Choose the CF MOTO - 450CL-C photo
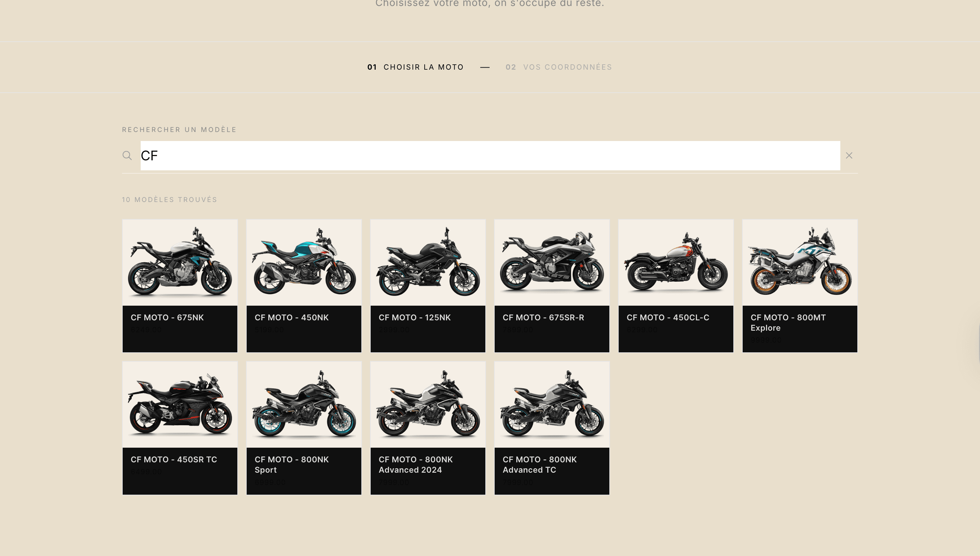 click(676, 262)
